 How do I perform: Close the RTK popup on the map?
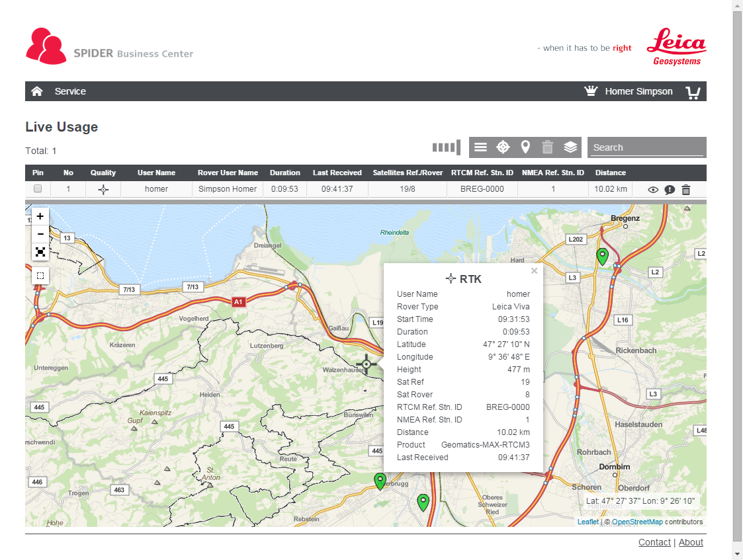point(534,270)
